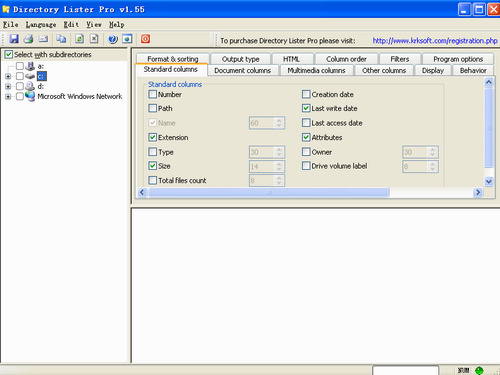The height and width of the screenshot is (375, 500).
Task: Click Total files count width spinner
Action: [267, 181]
